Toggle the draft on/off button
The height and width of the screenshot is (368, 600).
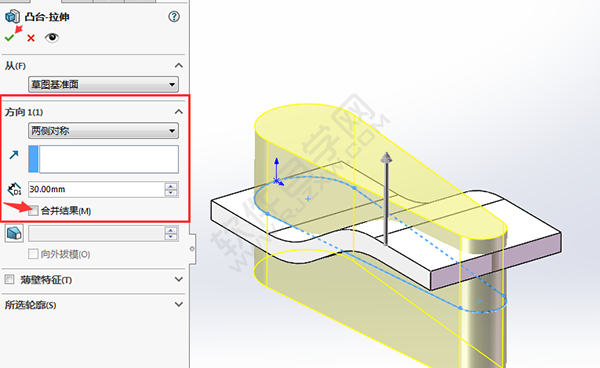point(14,233)
